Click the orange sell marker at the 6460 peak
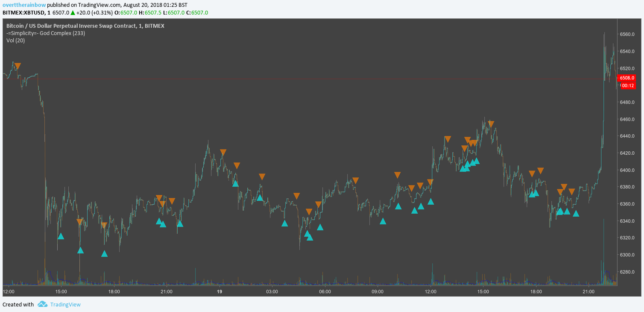Screen dimensions: 644x312 [x=491, y=124]
